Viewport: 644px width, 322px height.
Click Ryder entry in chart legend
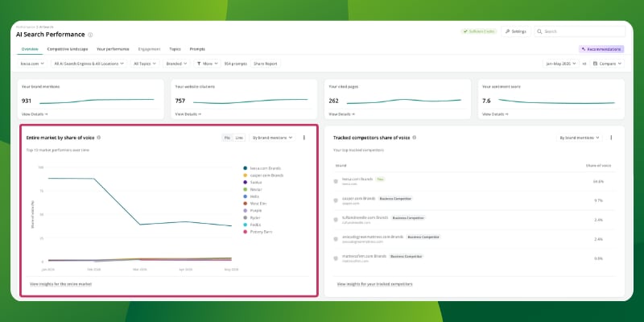[252, 217]
